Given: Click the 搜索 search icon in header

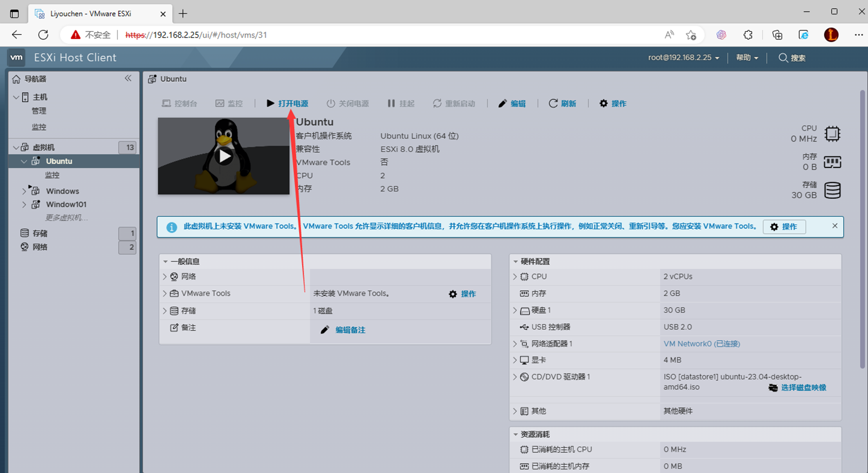Looking at the screenshot, I should point(783,58).
